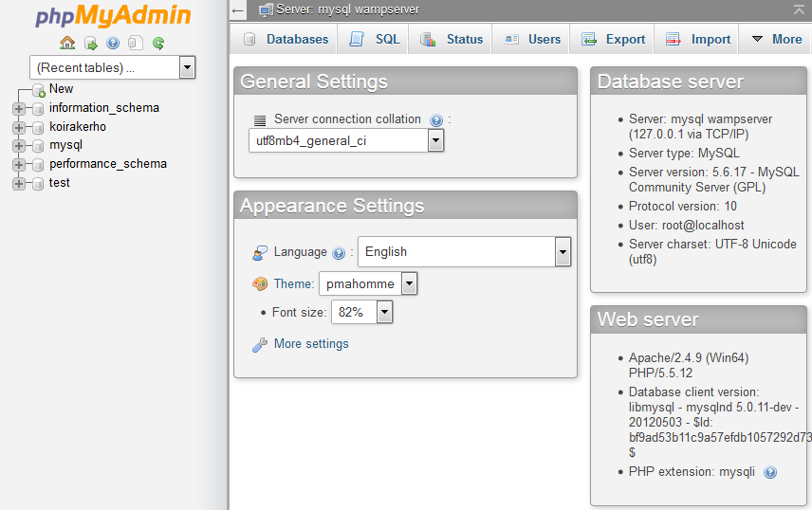Expand the mysql tree node

coord(19,146)
